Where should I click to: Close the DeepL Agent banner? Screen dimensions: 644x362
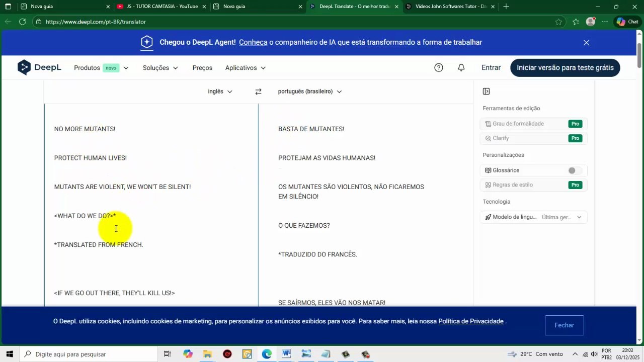586,43
